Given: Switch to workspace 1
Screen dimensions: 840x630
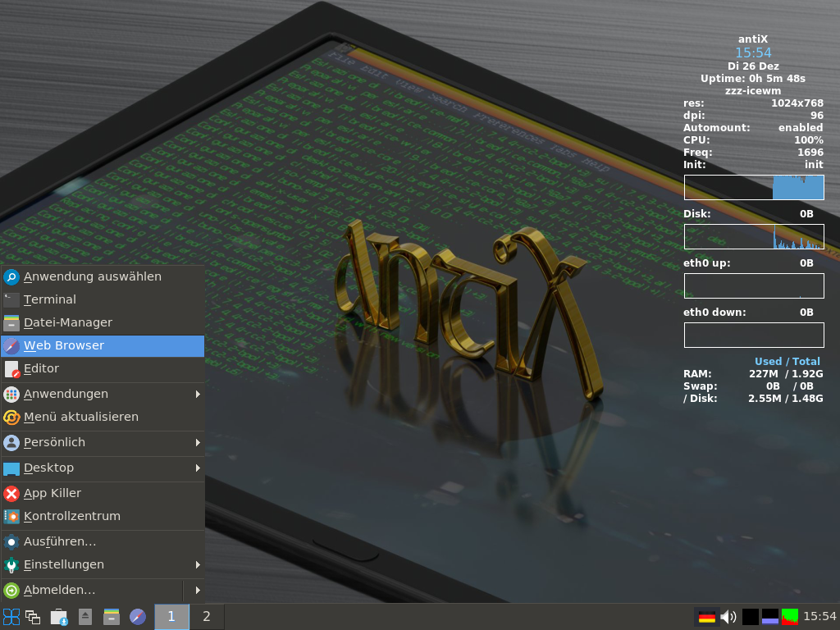Looking at the screenshot, I should [x=171, y=617].
